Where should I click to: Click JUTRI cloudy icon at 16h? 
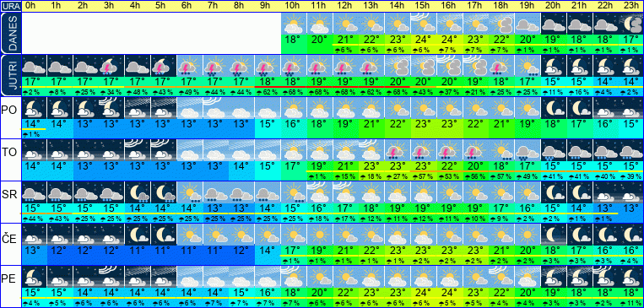coord(449,66)
